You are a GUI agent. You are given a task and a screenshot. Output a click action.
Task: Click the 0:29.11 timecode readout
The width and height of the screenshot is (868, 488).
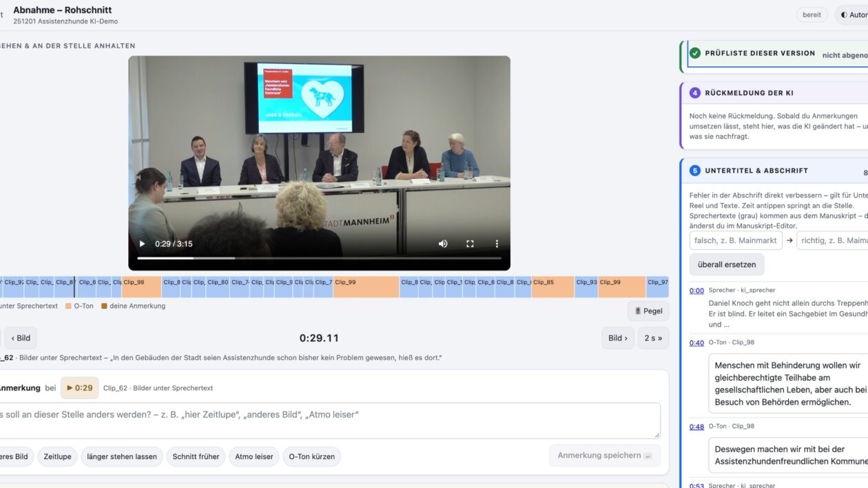click(x=319, y=338)
